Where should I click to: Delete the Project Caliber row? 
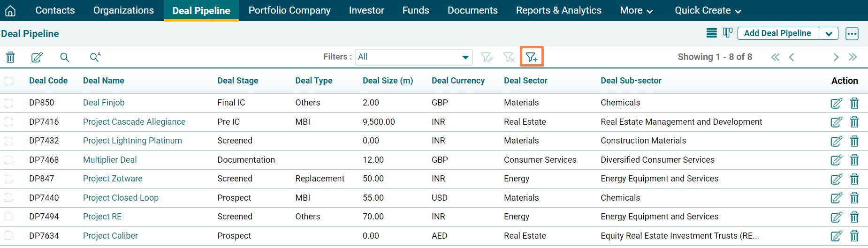(x=854, y=236)
